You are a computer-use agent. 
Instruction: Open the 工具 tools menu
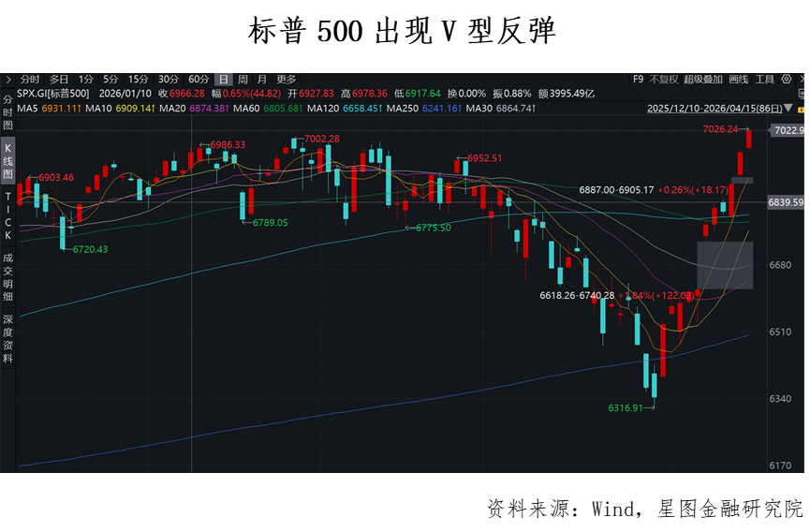(765, 79)
